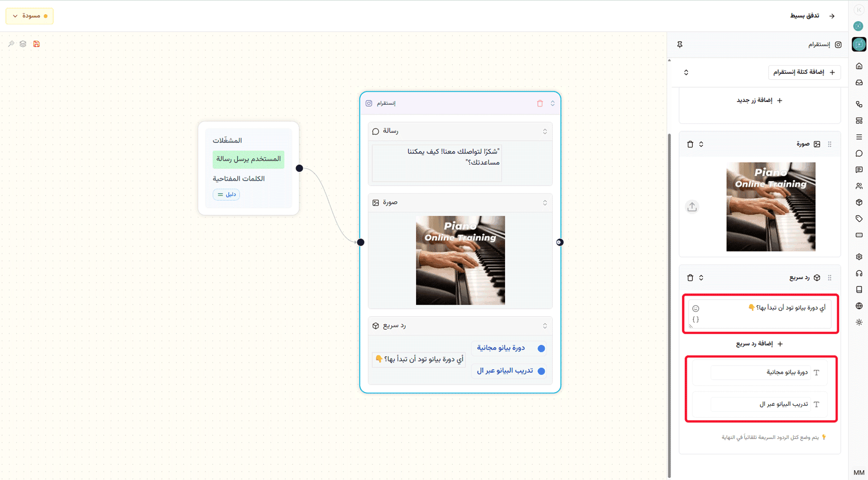The image size is (868, 480).
Task: Open the message-with-lines icon in the sidebar
Action: click(x=859, y=170)
